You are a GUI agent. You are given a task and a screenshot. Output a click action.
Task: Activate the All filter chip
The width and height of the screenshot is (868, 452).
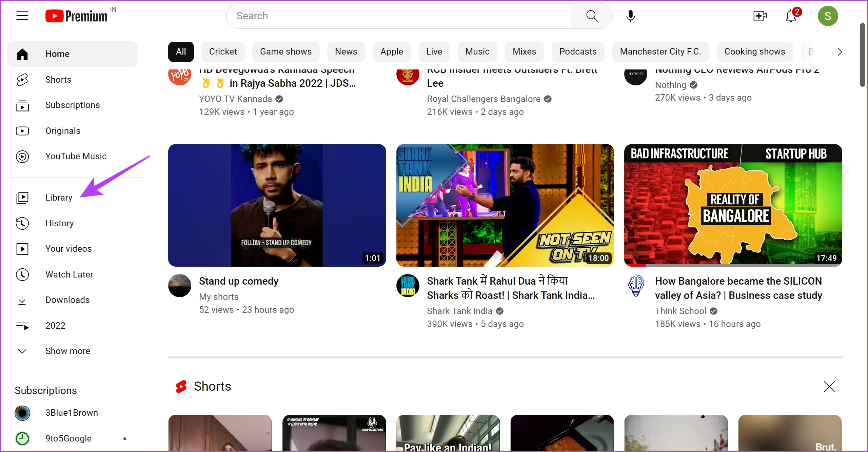[181, 52]
